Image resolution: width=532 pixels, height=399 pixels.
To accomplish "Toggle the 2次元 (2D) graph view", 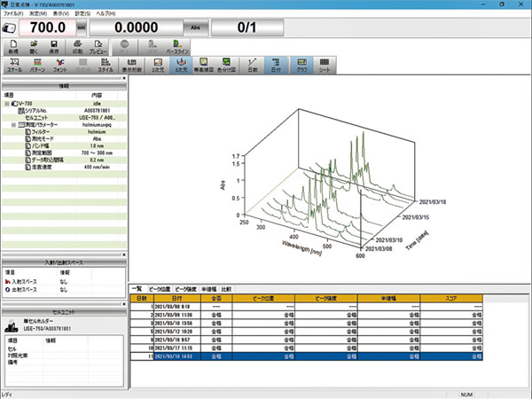I will (158, 66).
